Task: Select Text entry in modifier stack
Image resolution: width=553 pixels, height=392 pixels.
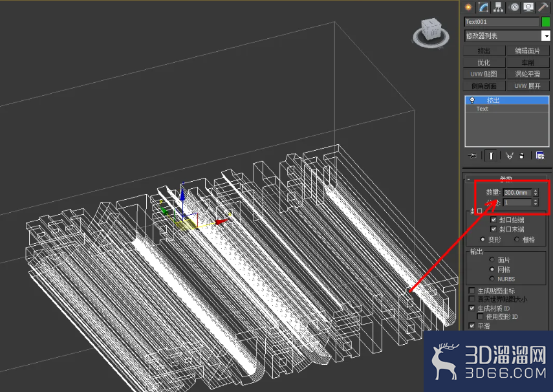Action: click(x=507, y=109)
